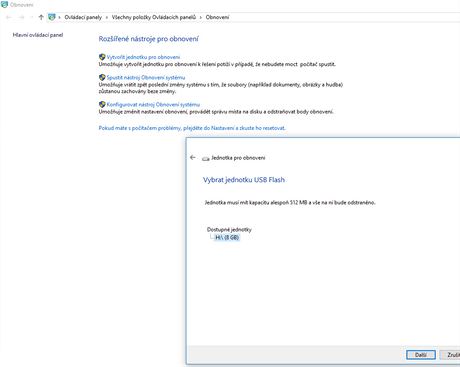Image resolution: width=460 pixels, height=367 pixels.
Task: Go back using the explorer back arrow
Action: 9,17
